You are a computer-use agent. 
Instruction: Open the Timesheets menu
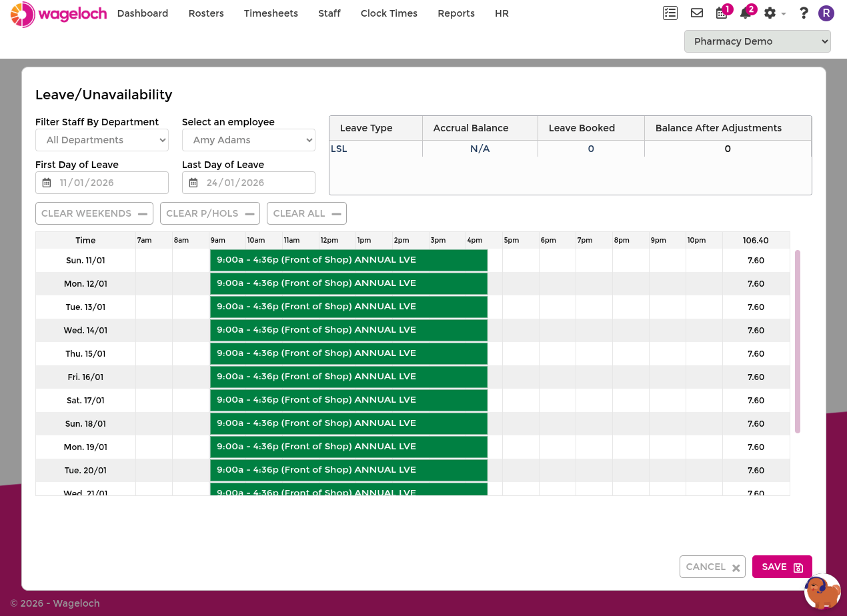(271, 13)
